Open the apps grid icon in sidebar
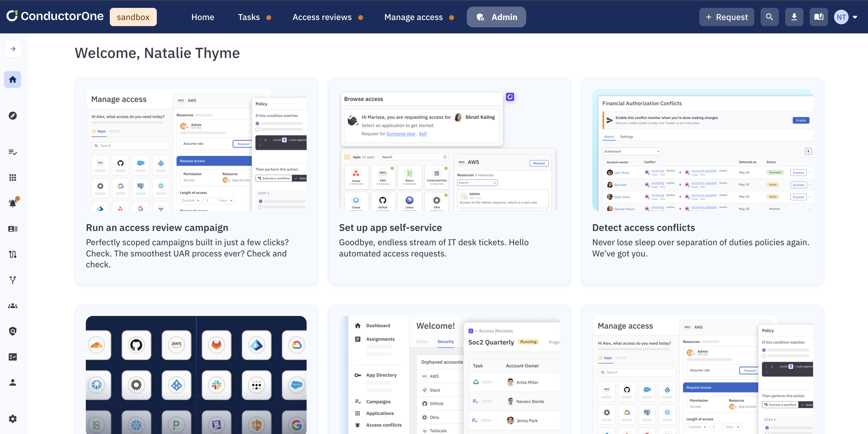 click(x=12, y=177)
